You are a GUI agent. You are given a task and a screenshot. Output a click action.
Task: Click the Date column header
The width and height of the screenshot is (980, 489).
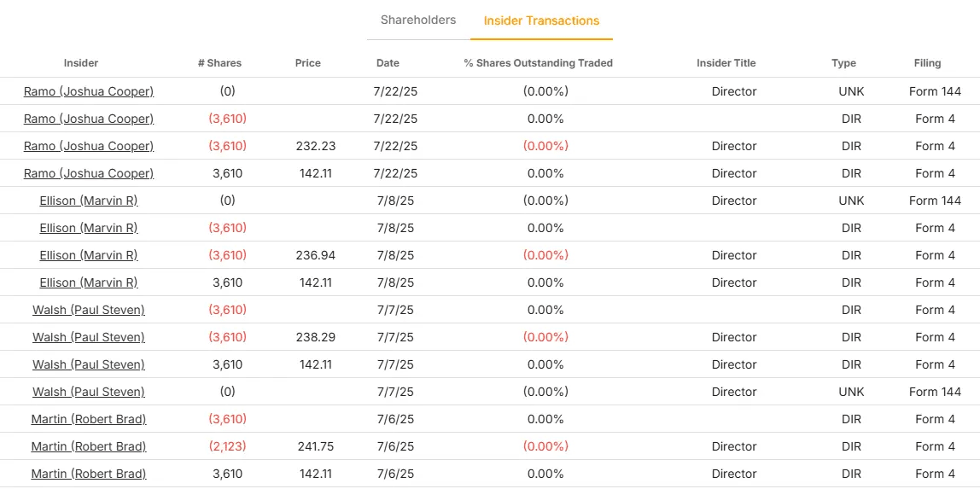(x=388, y=63)
